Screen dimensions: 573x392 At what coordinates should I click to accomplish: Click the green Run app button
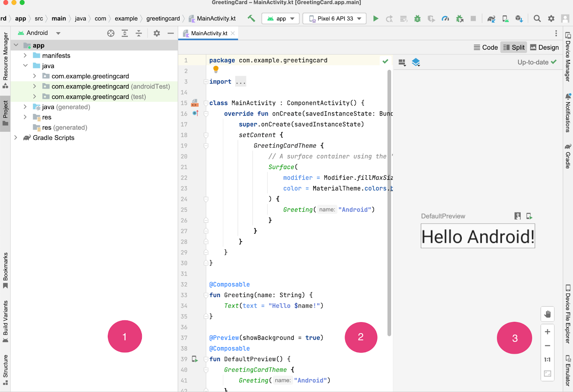[x=376, y=19]
